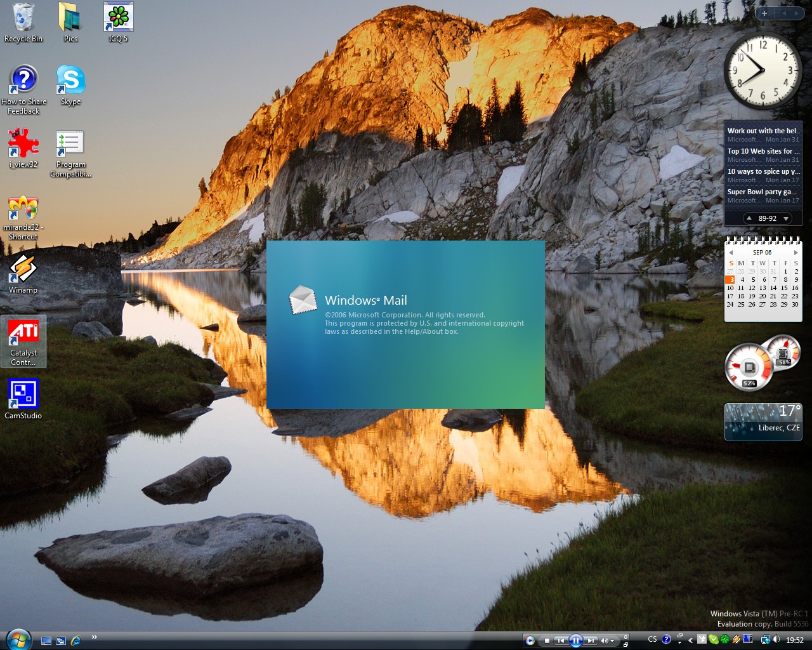This screenshot has height=650, width=812.
Task: Open the language bar Help icon
Action: [666, 639]
